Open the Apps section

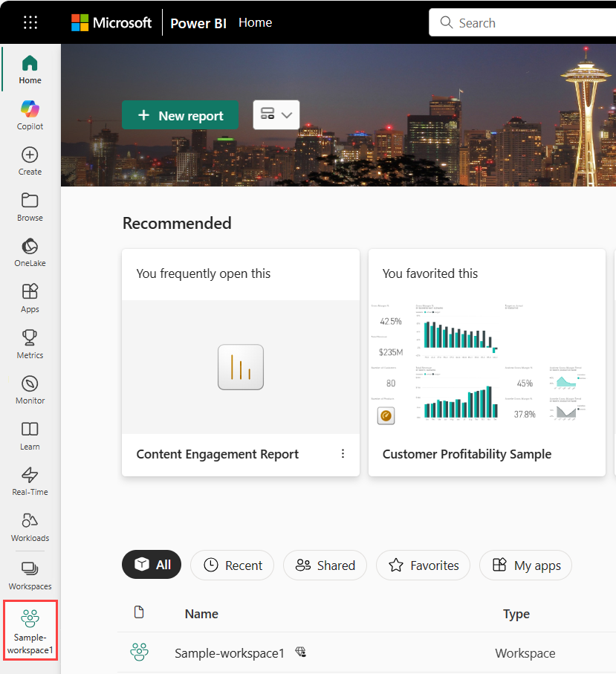pyautogui.click(x=30, y=297)
